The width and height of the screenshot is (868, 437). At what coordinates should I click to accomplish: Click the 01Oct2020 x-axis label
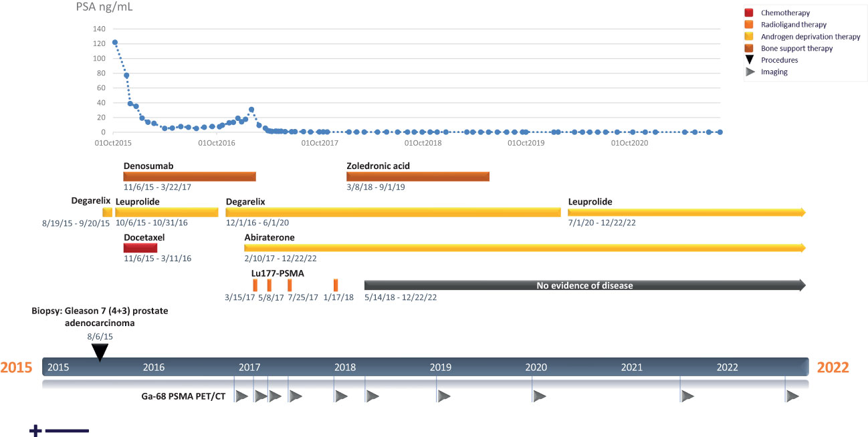click(x=631, y=143)
